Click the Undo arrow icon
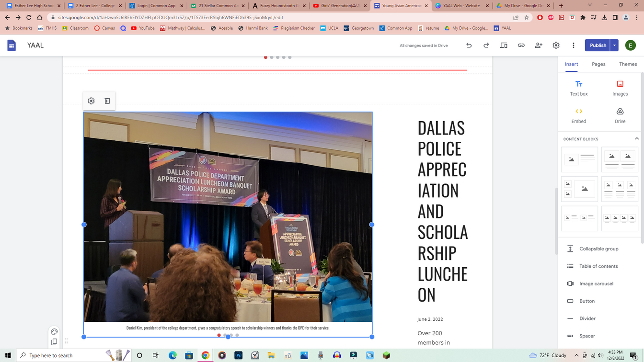This screenshot has width=644, height=362. click(469, 45)
